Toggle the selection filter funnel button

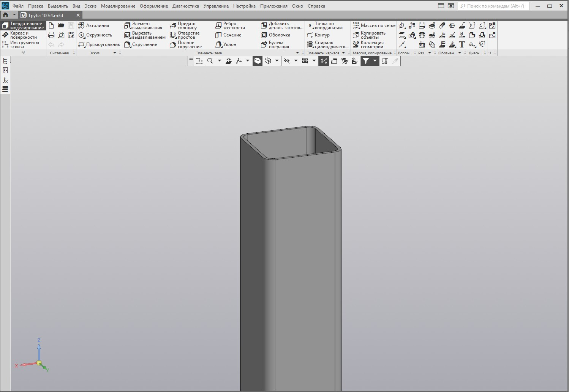pos(365,61)
